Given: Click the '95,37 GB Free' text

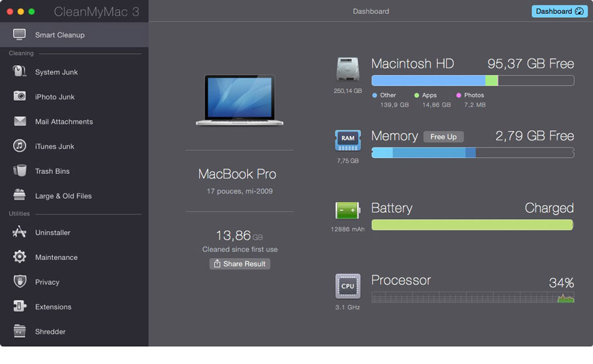Looking at the screenshot, I should coord(530,63).
